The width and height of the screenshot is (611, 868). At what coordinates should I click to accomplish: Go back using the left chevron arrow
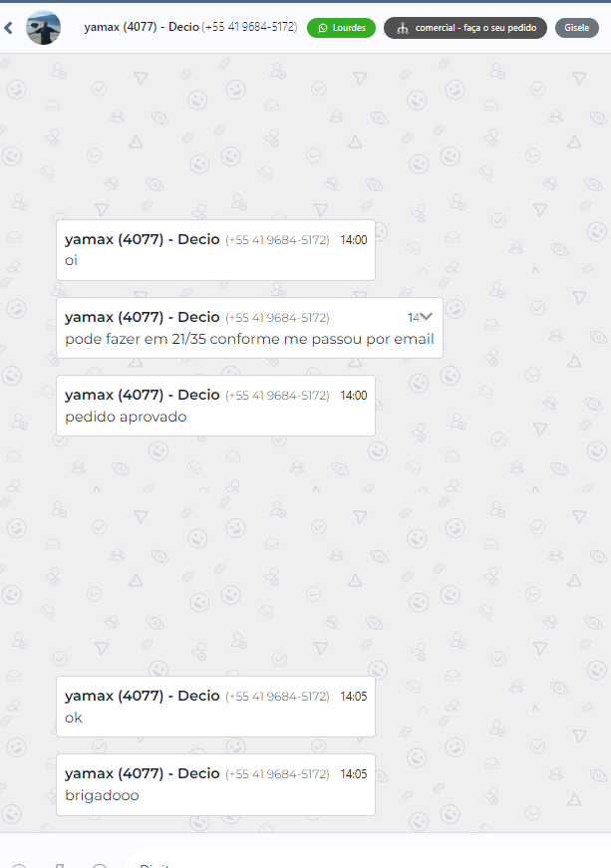pyautogui.click(x=8, y=28)
